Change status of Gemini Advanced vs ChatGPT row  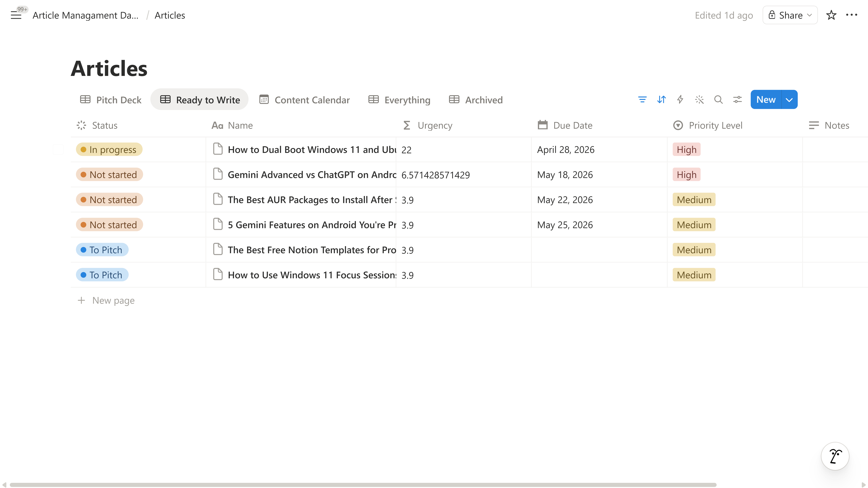coord(109,174)
